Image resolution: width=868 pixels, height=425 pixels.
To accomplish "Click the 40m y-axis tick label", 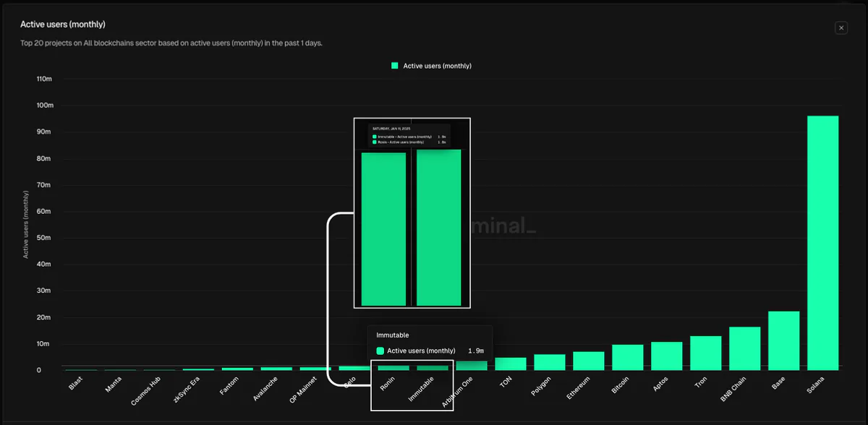I will pyautogui.click(x=46, y=265).
